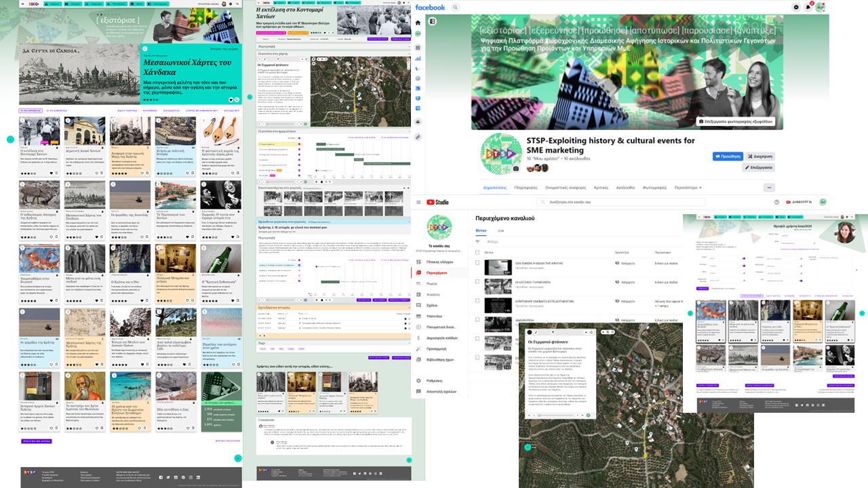Open Facebook Messenger icon
868x488 pixels.
click(x=797, y=7)
